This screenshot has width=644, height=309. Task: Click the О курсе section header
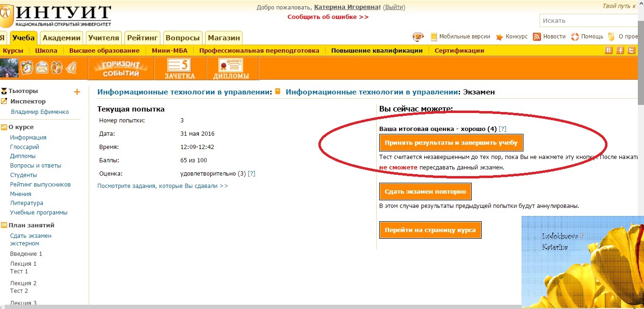tap(21, 127)
